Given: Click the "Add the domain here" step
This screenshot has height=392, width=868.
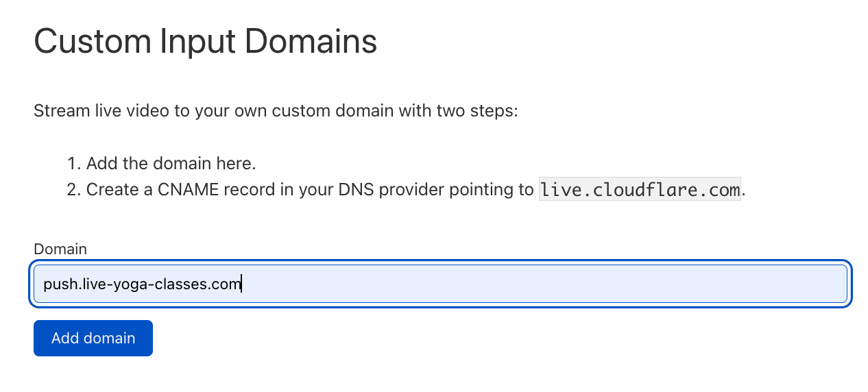Looking at the screenshot, I should 171,164.
